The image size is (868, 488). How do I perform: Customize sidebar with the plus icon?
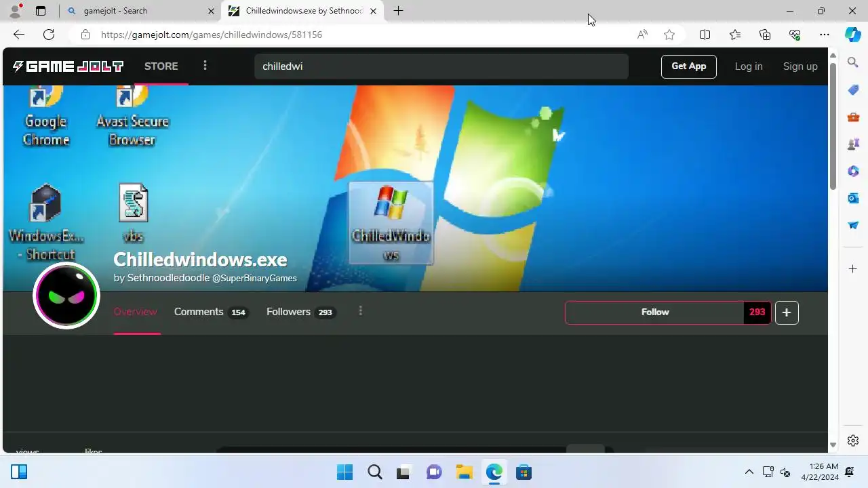tap(853, 269)
